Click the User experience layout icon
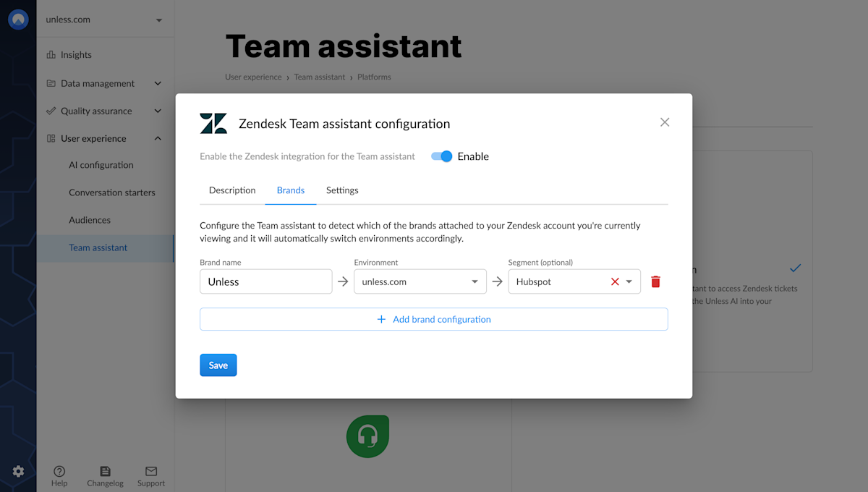868x492 pixels. click(51, 138)
